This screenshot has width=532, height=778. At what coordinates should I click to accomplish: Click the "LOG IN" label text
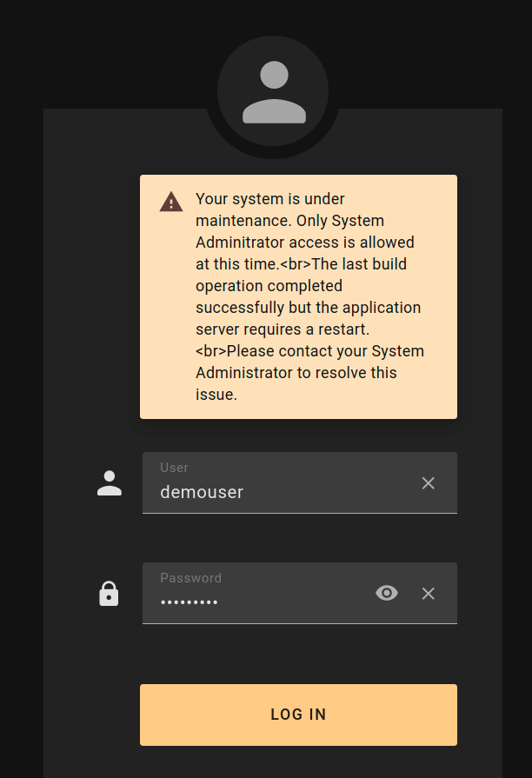pyautogui.click(x=298, y=715)
